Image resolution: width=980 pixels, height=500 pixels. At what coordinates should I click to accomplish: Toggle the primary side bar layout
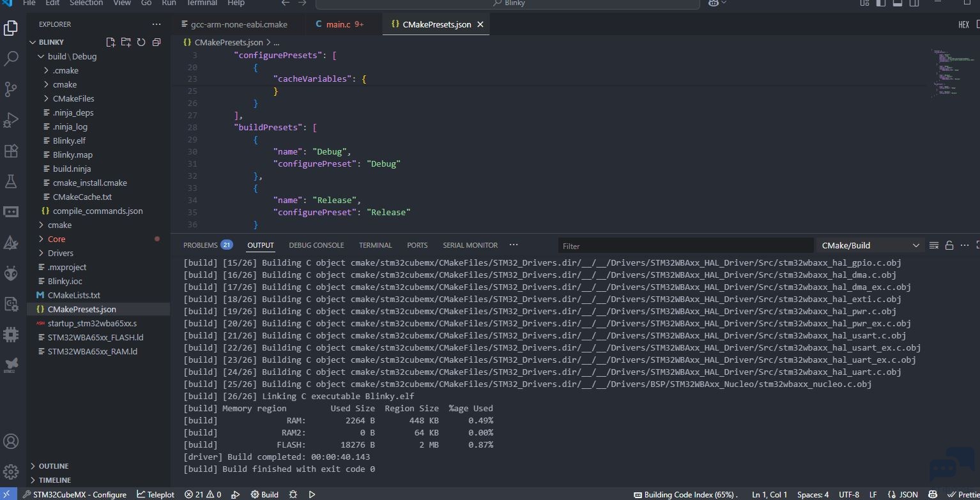pos(881,3)
